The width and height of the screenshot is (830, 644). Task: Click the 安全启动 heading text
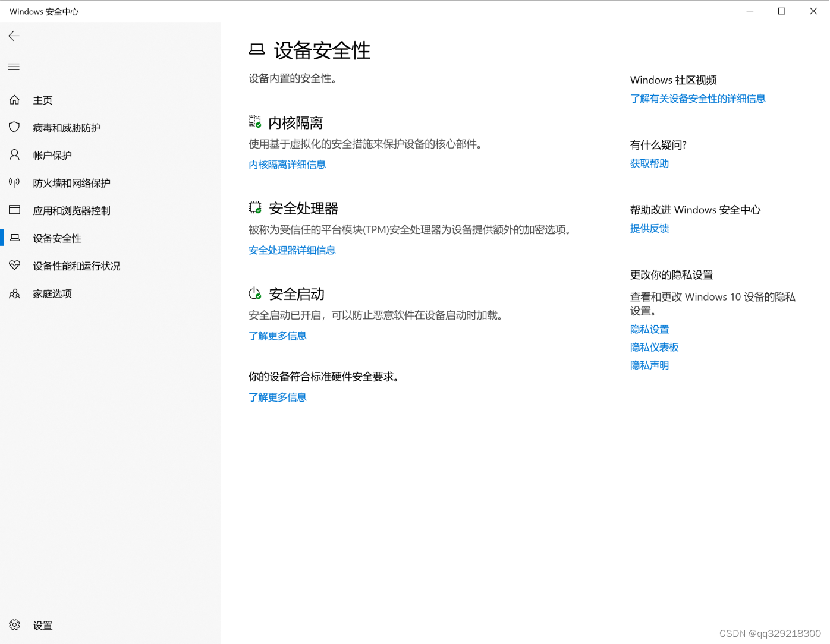pyautogui.click(x=297, y=293)
